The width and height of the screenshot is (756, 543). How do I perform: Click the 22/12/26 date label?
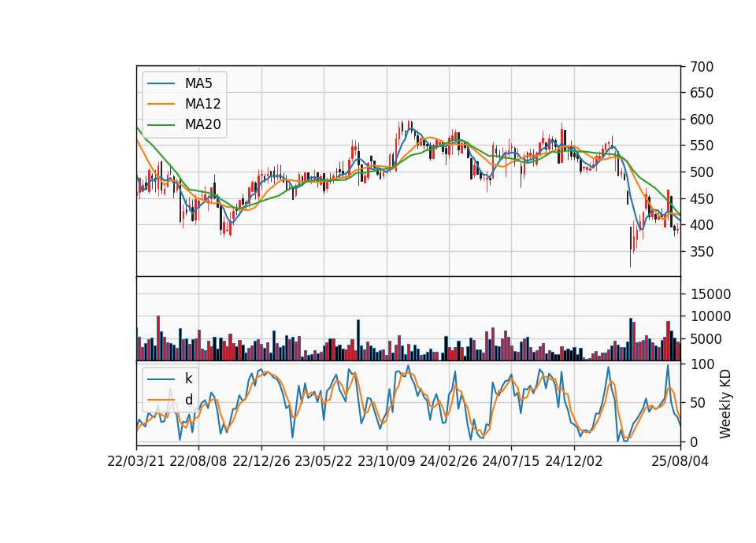pos(261,461)
